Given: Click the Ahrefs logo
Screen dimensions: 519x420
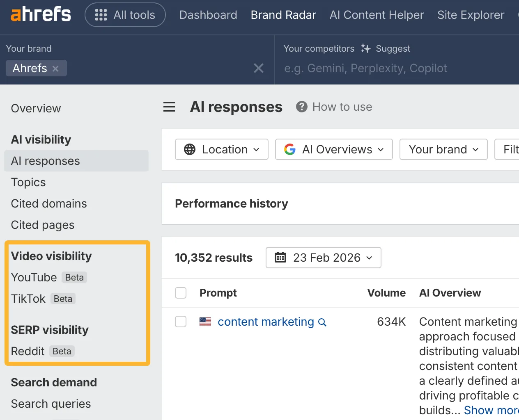Looking at the screenshot, I should click(40, 14).
